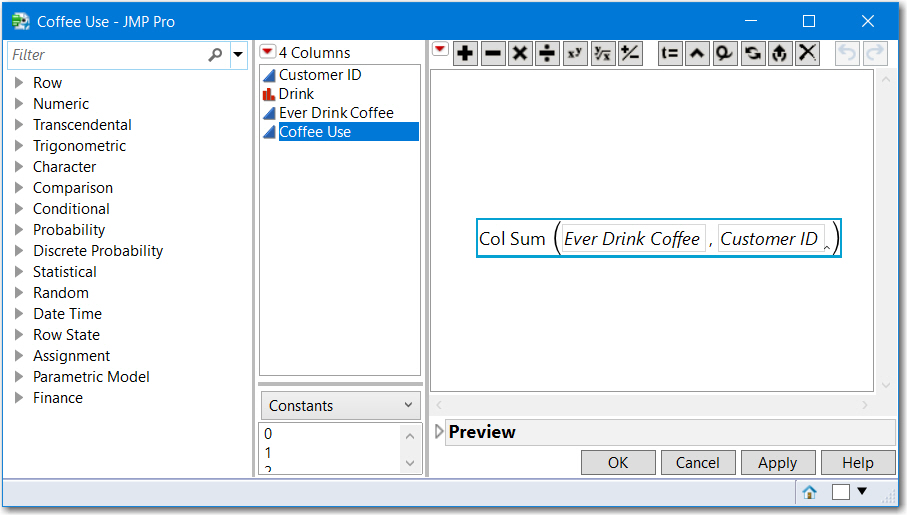This screenshot has height=515, width=907.
Task: Click the divide operator button
Action: 547,54
